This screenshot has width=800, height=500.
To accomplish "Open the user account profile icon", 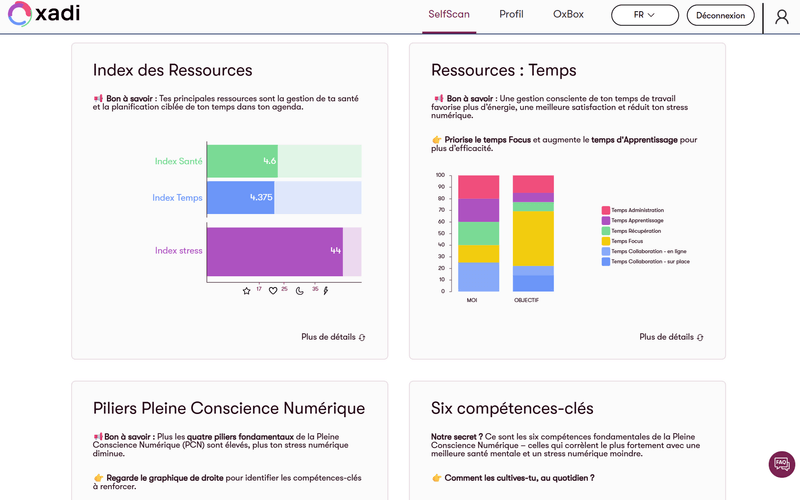I will pos(781,16).
